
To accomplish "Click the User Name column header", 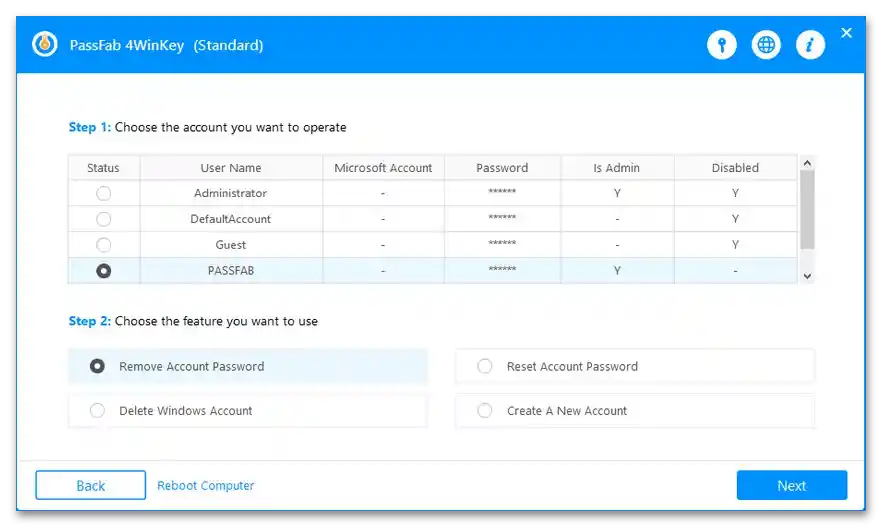I will 231,168.
